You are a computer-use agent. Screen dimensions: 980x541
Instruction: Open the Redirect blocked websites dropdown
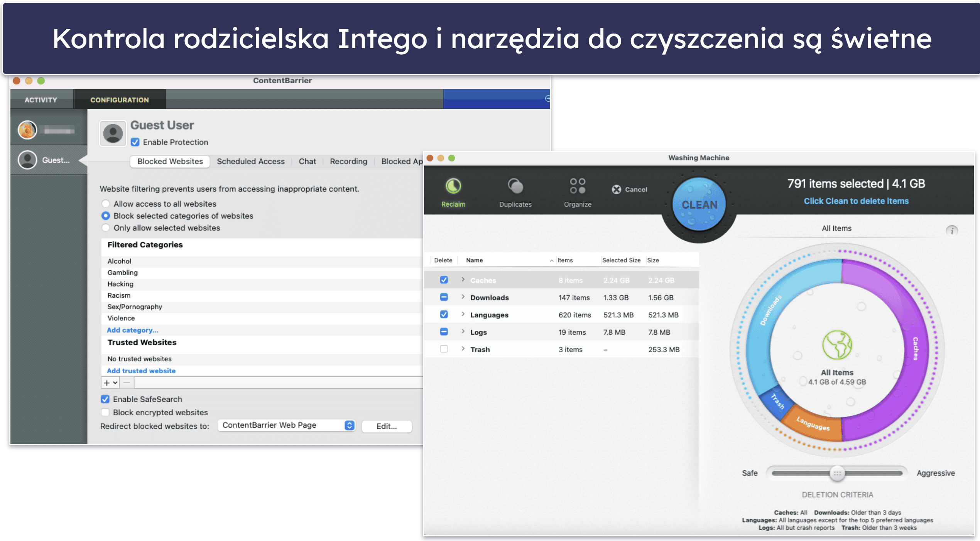[x=286, y=425]
